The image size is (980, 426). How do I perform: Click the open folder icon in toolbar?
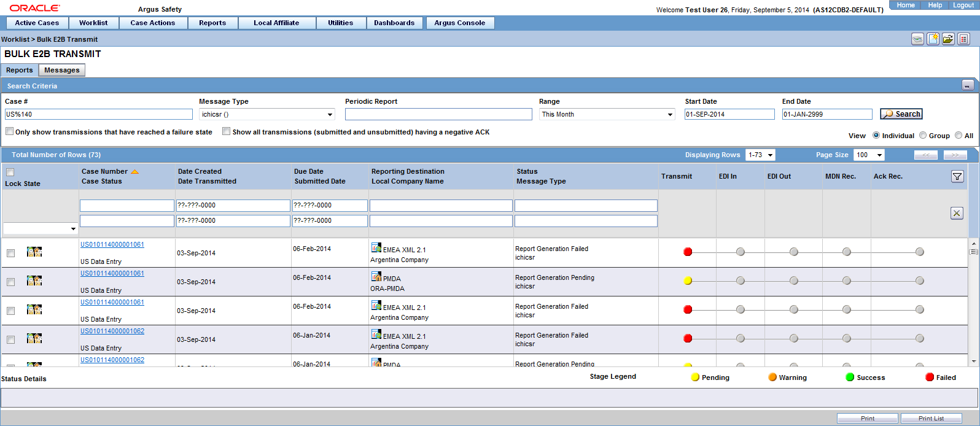click(x=948, y=39)
